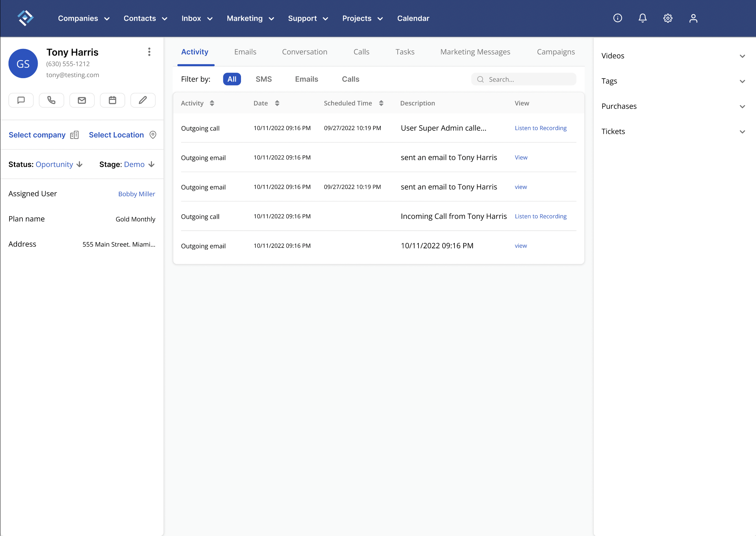Expand the Videos section
This screenshot has height=536, width=756.
tap(673, 56)
